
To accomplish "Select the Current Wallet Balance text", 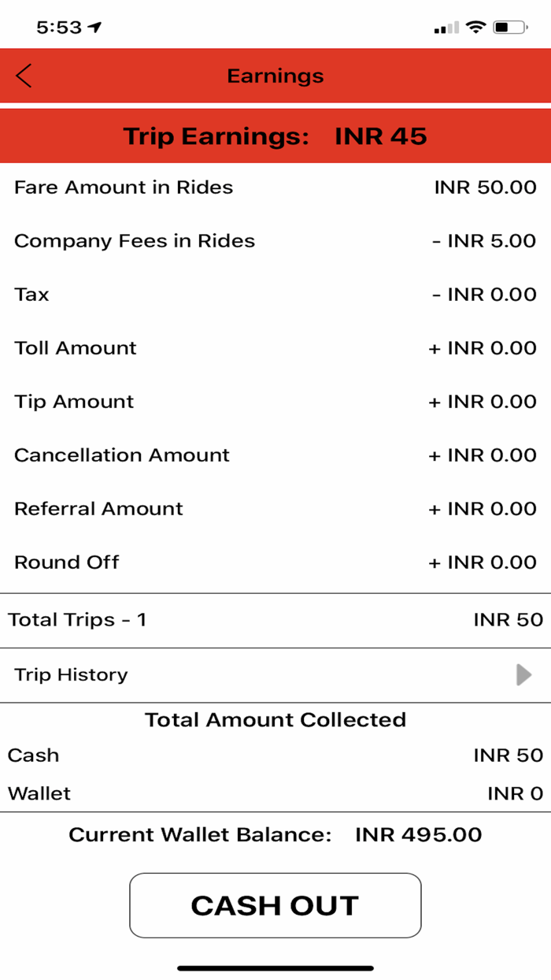I will [275, 834].
